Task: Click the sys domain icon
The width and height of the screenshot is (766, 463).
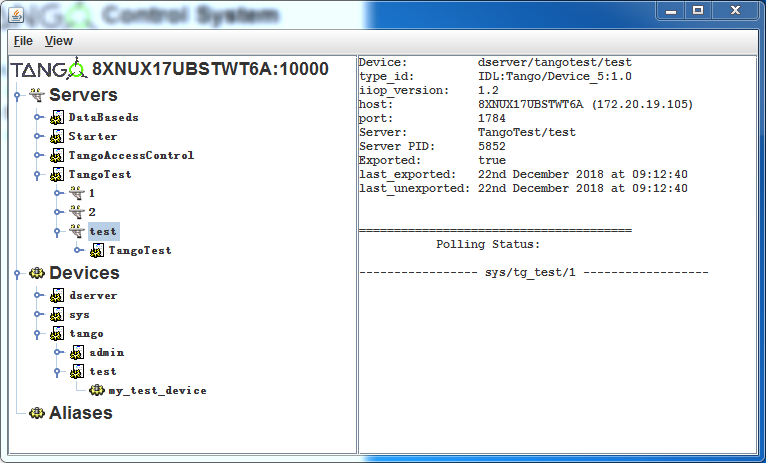Action: point(57,315)
